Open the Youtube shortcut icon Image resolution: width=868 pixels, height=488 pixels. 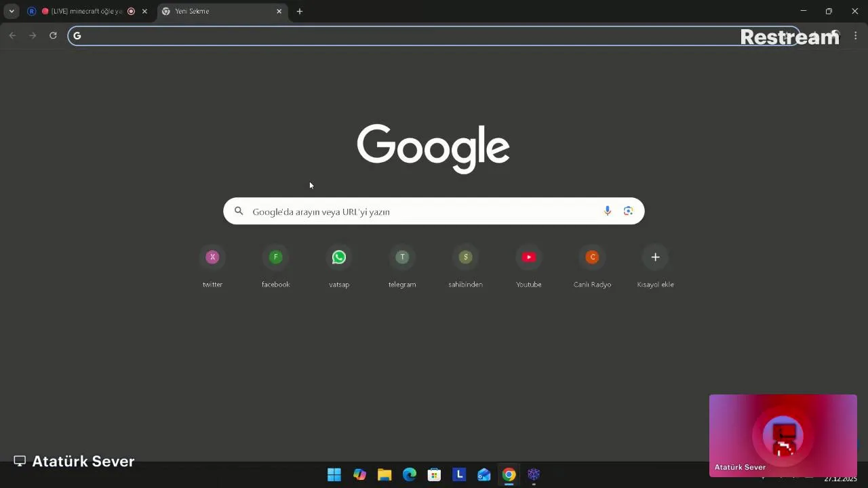529,257
